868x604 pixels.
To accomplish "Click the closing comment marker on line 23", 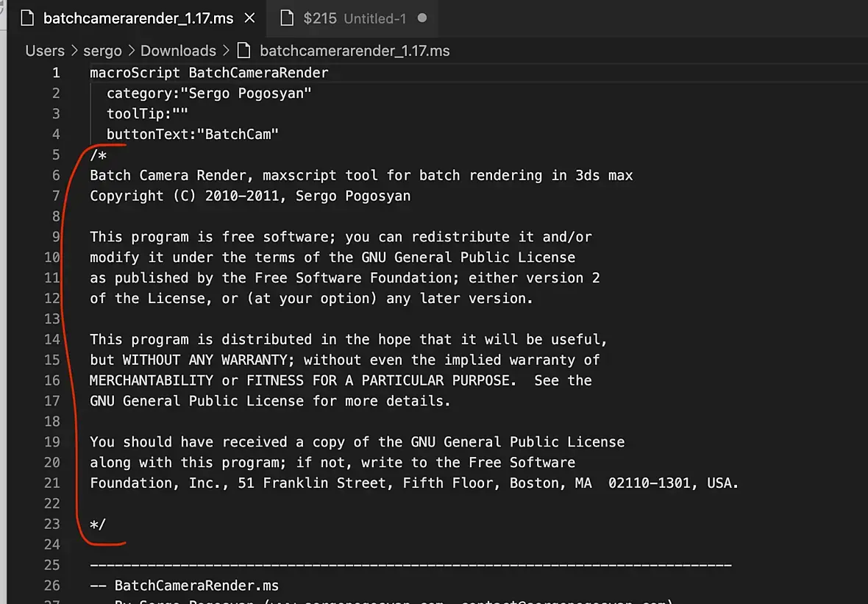I will pos(98,525).
